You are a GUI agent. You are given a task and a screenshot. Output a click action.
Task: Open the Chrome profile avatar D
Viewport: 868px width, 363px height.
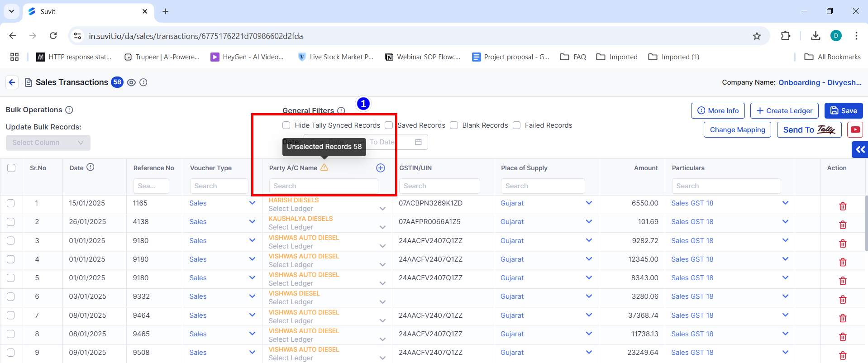(836, 36)
